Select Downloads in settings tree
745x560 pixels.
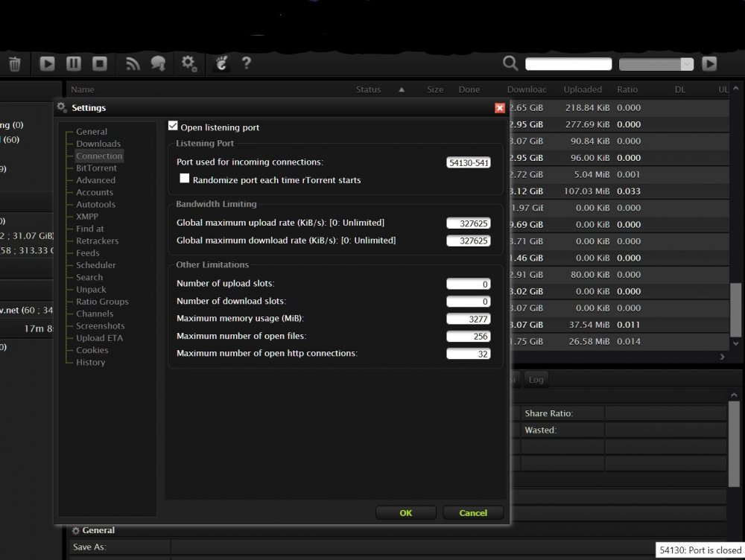pyautogui.click(x=98, y=144)
